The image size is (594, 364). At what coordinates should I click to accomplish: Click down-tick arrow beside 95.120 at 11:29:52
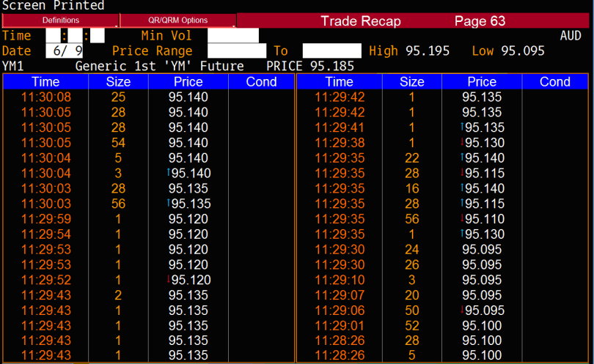point(169,280)
